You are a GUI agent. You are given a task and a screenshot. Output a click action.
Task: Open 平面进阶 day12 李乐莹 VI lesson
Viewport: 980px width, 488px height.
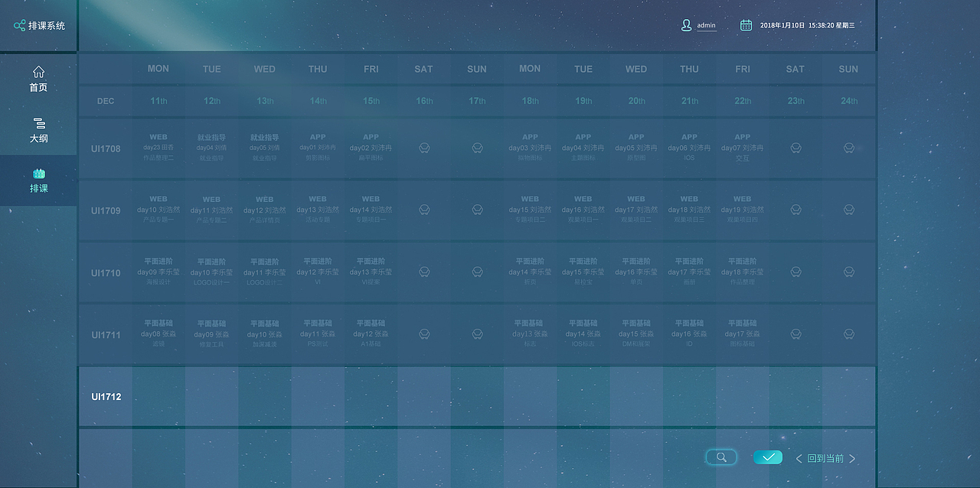(x=318, y=272)
